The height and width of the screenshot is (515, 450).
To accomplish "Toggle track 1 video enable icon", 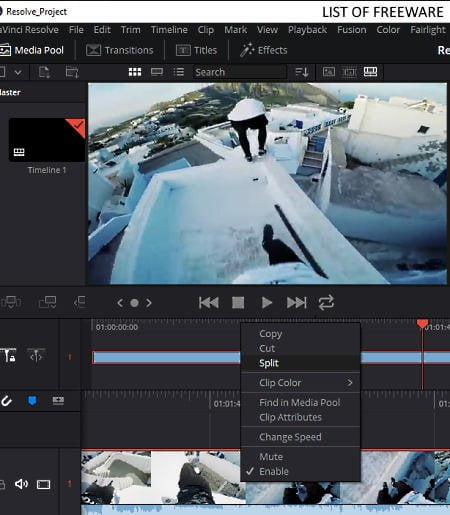I will tap(43, 484).
